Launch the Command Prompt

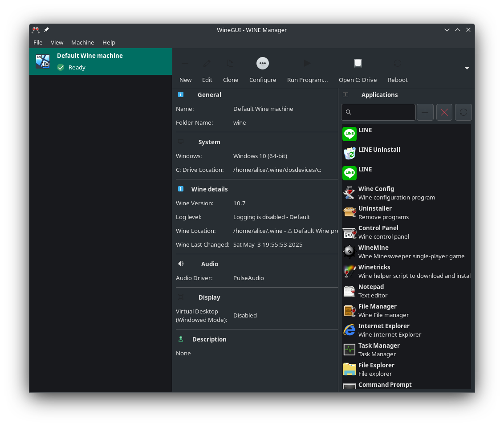click(385, 385)
